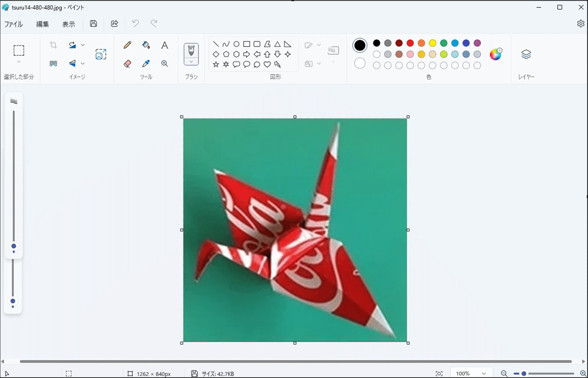Click the Rotate image icon
This screenshot has width=588, height=378.
(x=73, y=45)
